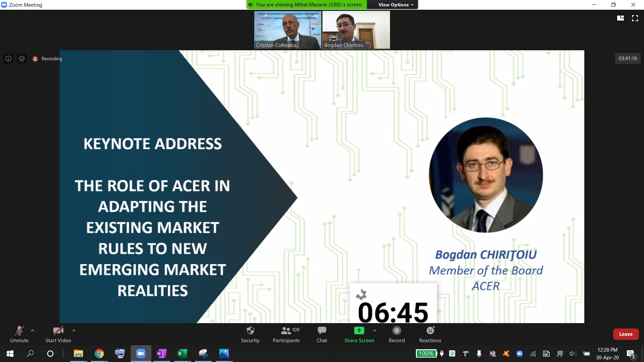The image size is (644, 362).
Task: Click the 100% battery indicator in tray
Action: coord(426,354)
